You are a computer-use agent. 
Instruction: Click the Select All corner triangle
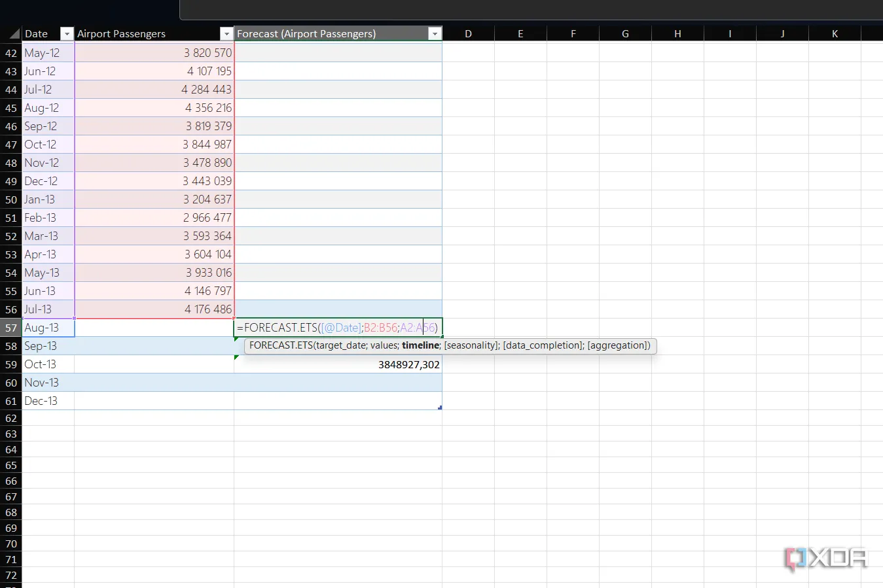pos(14,34)
